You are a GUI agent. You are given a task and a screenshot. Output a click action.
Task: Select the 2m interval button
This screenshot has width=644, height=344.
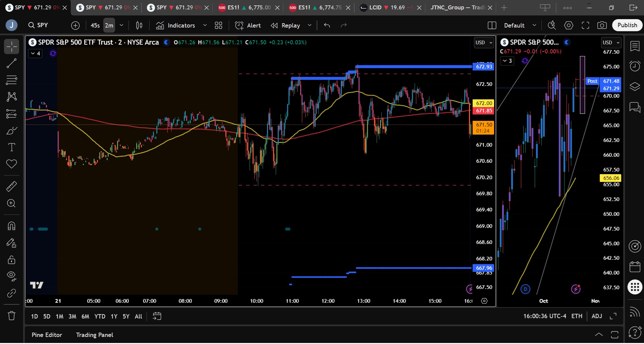(109, 25)
